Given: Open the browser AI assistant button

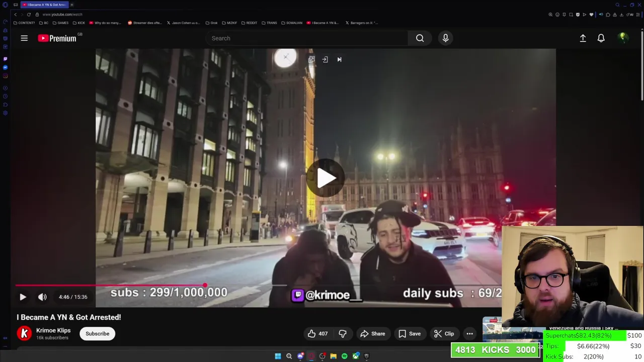Looking at the screenshot, I should tap(631, 15).
